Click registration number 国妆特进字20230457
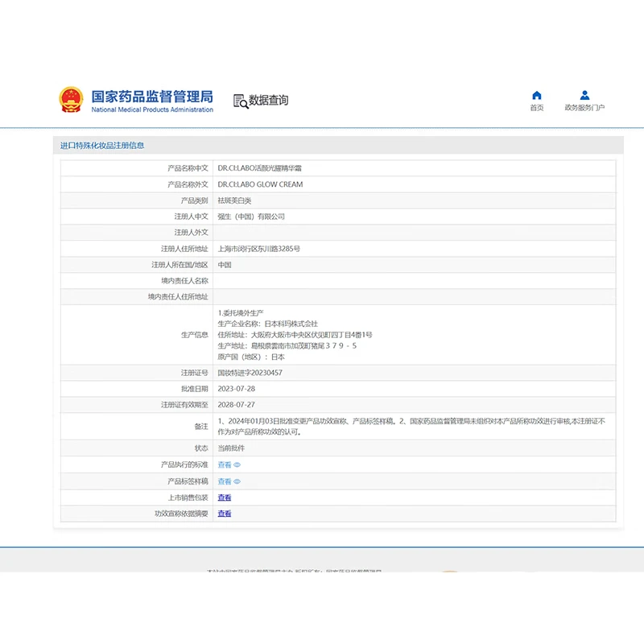Viewport: 644px width, 644px height. pos(250,373)
